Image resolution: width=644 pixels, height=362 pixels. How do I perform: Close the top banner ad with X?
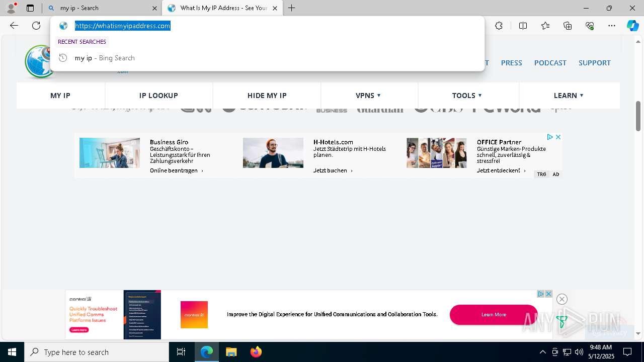558,137
